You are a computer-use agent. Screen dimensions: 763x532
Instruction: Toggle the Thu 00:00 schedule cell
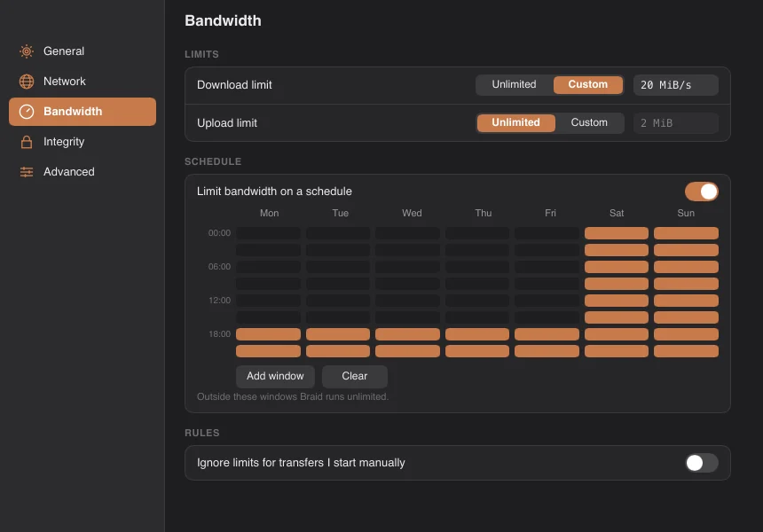pos(477,233)
